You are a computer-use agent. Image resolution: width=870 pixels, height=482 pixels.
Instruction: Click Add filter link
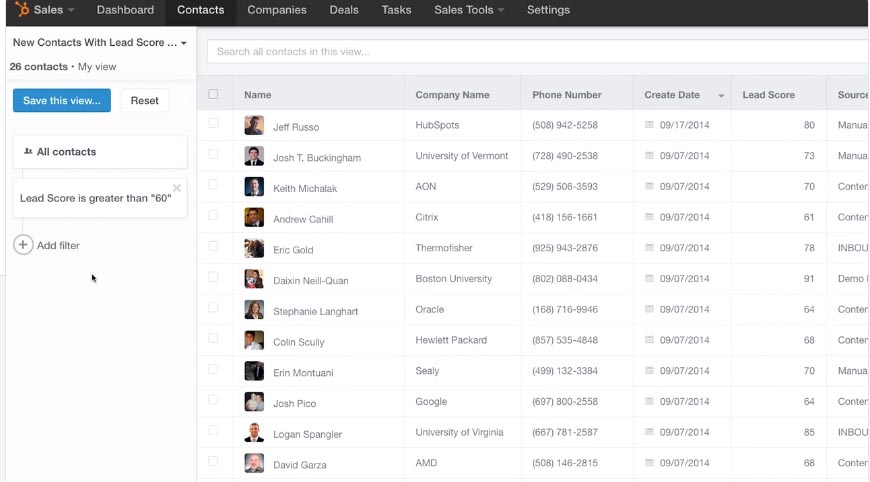pyautogui.click(x=58, y=245)
